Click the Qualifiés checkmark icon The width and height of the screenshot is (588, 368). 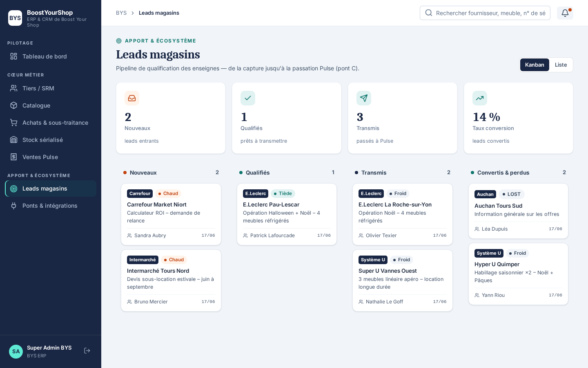tap(248, 98)
